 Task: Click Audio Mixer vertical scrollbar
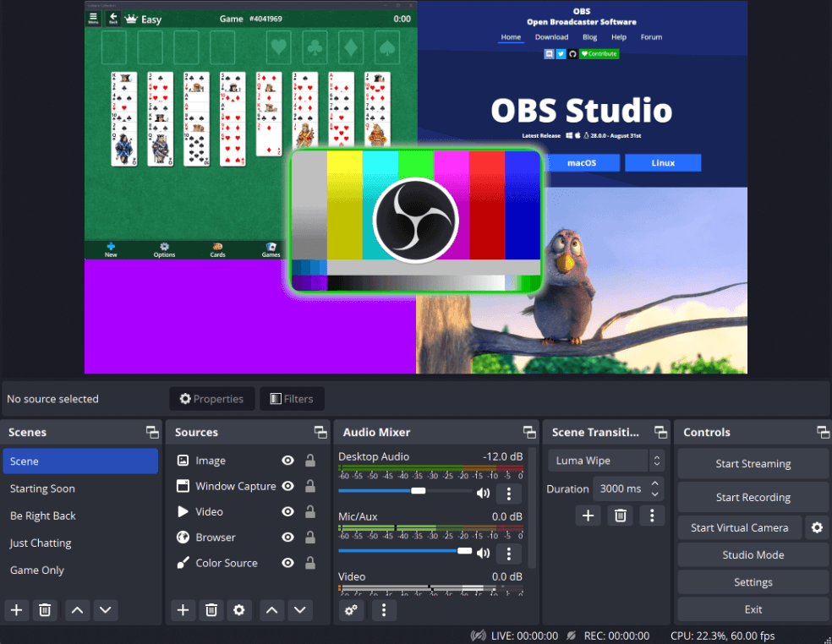pyautogui.click(x=532, y=510)
